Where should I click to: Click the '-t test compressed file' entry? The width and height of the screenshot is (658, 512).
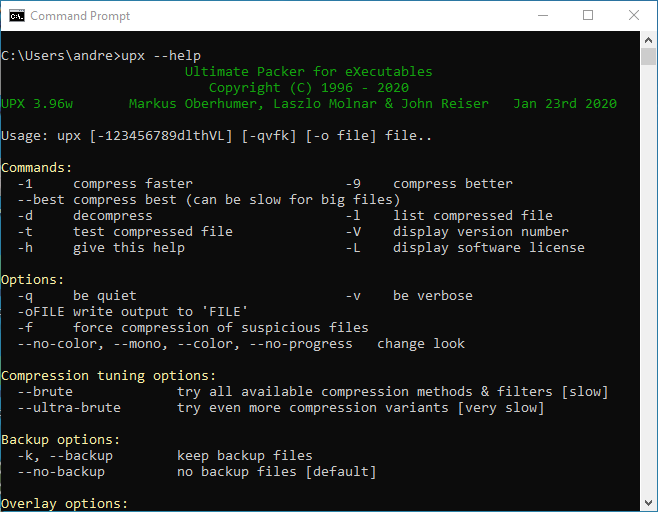tap(125, 232)
